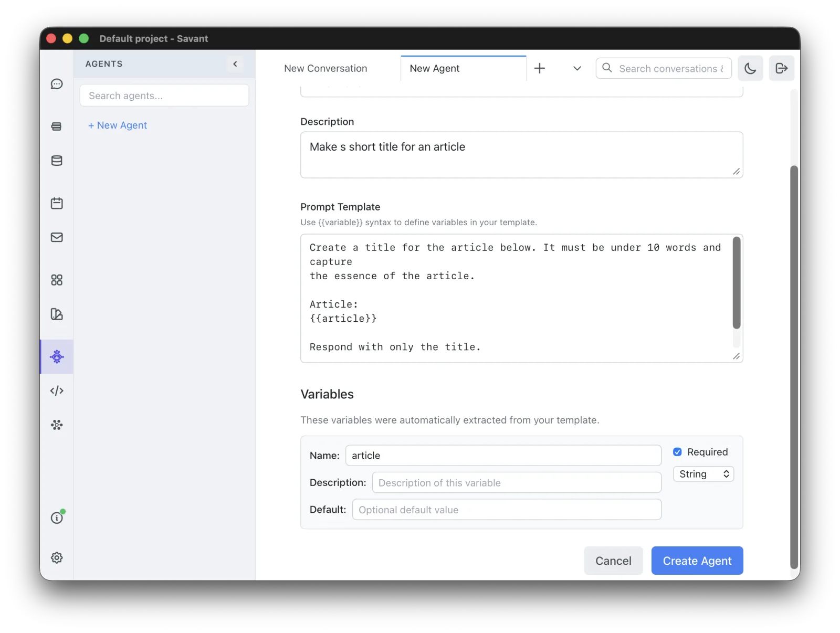Viewport: 840px width, 633px height.
Task: Open the code brackets sidebar icon
Action: coord(57,391)
